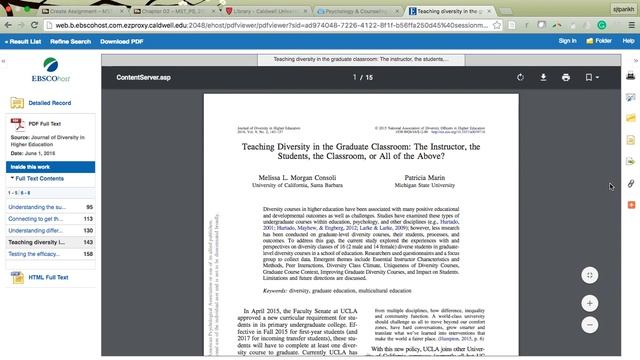Click the PDF page number field
This screenshot has width=640, height=360.
coord(355,77)
